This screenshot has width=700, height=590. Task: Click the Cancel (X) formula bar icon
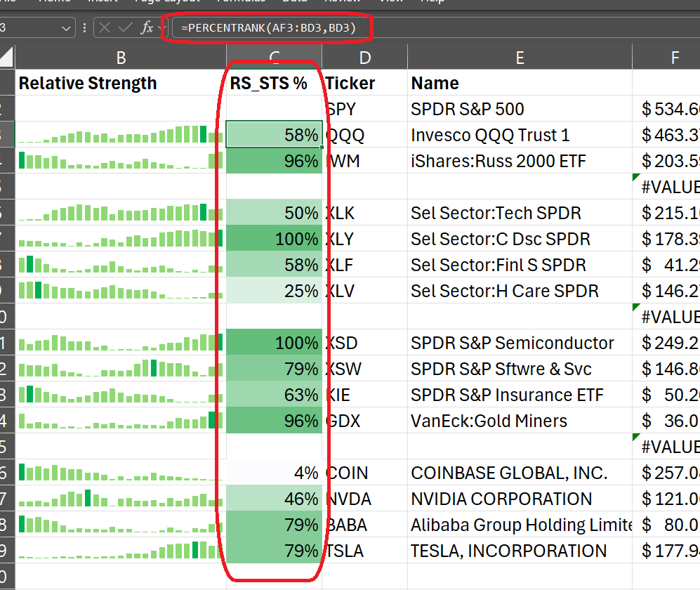coord(105,27)
